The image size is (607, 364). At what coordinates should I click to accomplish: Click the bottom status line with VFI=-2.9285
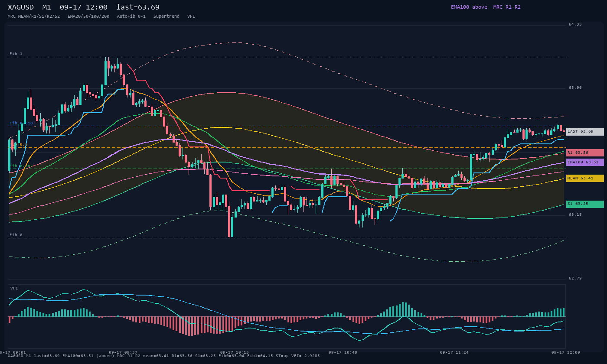164,356
